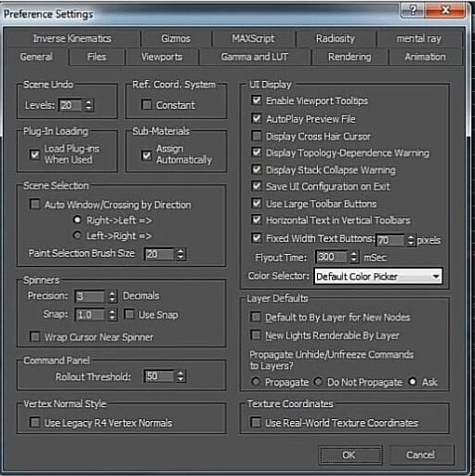Adjust the Fixed Width pixels spinner
This screenshot has width=475, height=476.
pyautogui.click(x=411, y=240)
